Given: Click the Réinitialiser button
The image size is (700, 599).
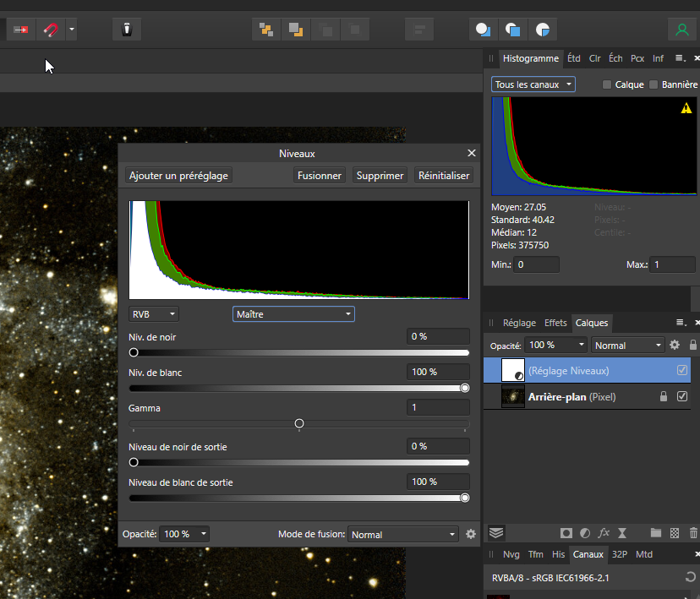Looking at the screenshot, I should (x=444, y=176).
